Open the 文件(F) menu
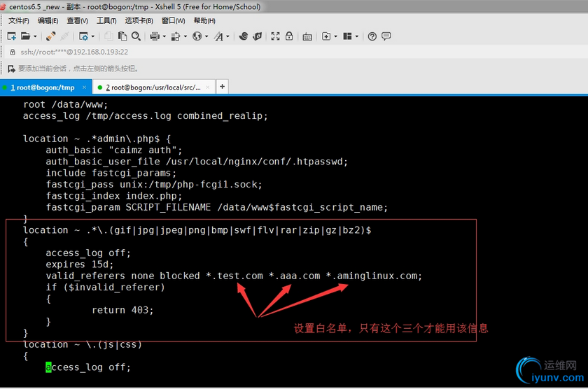Viewport: 588px width, 389px height. [19, 20]
